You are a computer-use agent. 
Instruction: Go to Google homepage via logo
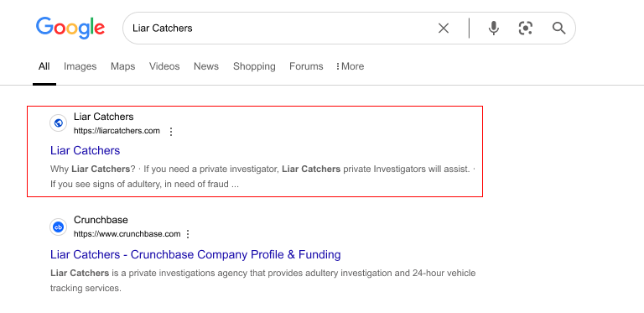(x=70, y=28)
